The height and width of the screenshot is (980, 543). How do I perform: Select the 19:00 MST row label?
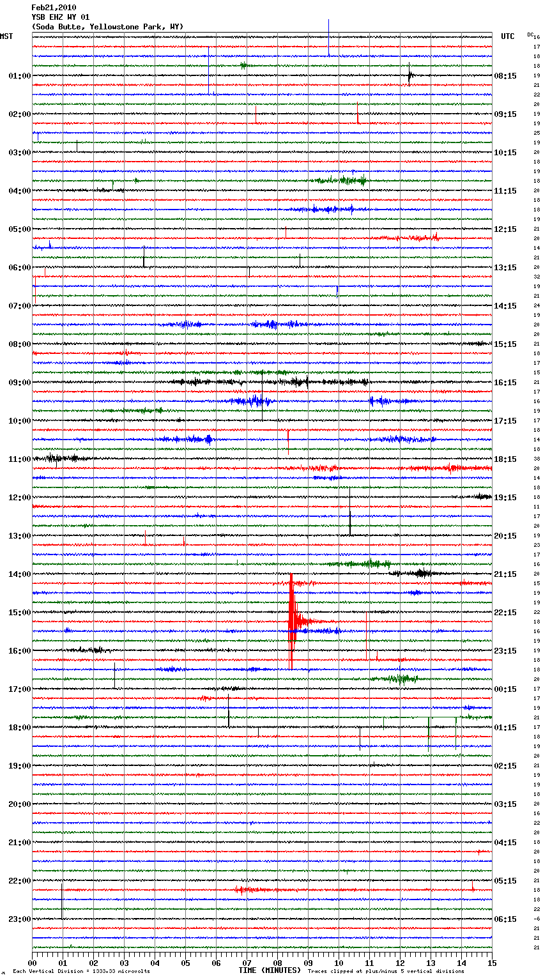click(x=19, y=766)
